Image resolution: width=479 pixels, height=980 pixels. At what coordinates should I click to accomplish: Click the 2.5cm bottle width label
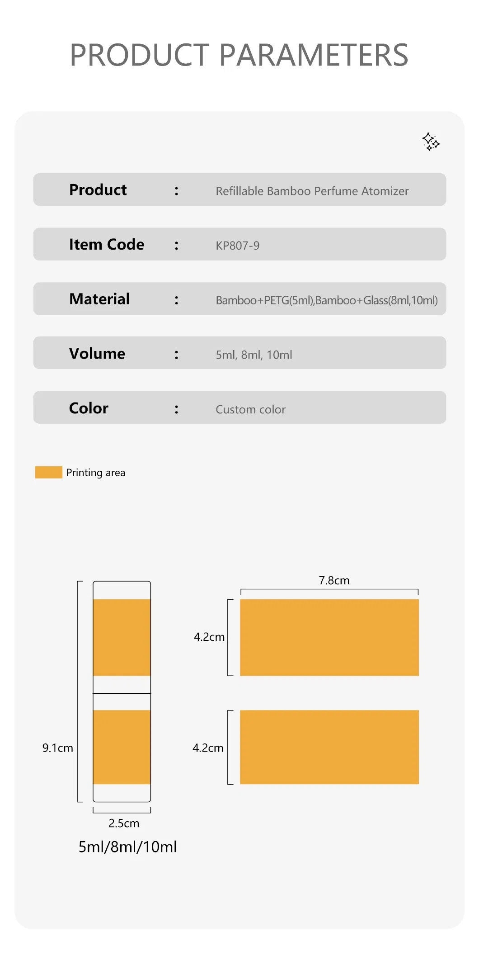pyautogui.click(x=124, y=823)
